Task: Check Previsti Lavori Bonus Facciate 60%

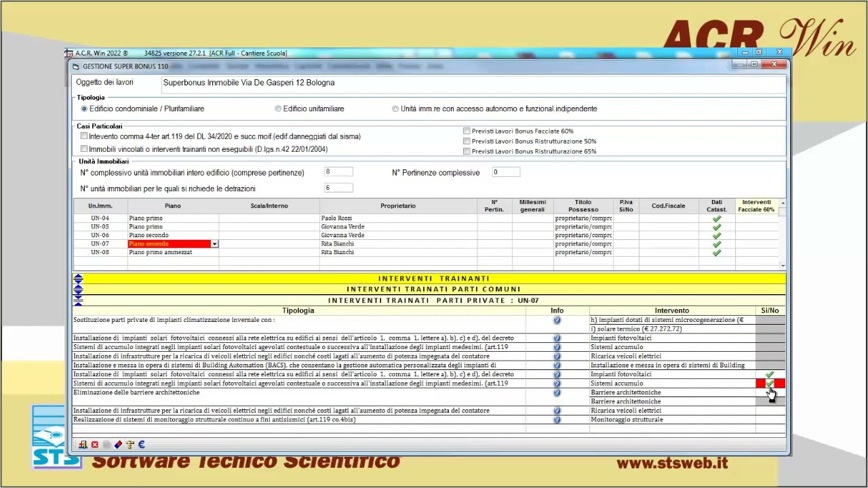Action: 467,131
